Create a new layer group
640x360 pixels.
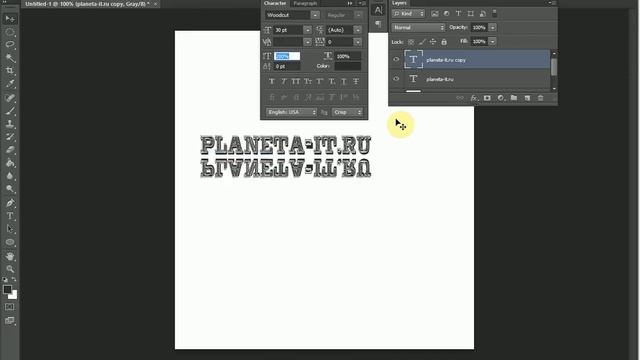click(x=514, y=98)
